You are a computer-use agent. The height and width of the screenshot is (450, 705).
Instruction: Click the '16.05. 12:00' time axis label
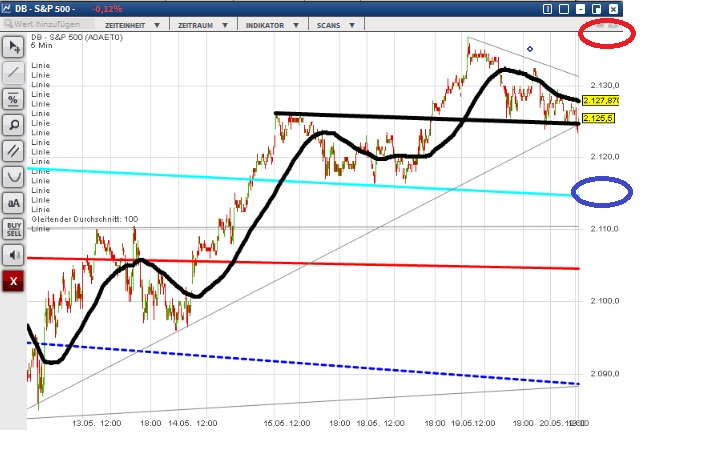click(287, 423)
